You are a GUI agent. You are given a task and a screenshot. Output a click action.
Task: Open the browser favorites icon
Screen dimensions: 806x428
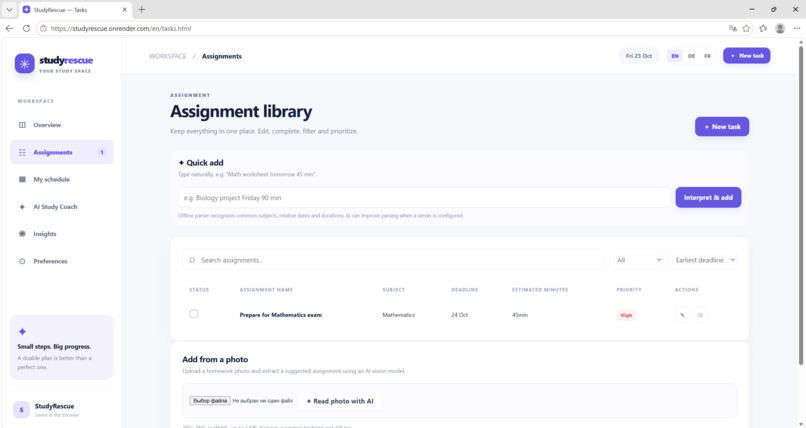coord(763,28)
